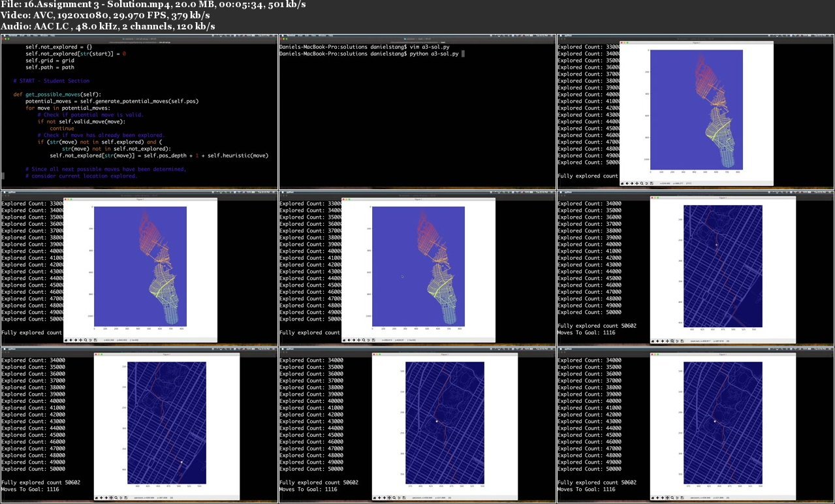Toggle pan mode in the bottom-left figure window
Viewport: 835px width, 504px height.
click(x=111, y=497)
